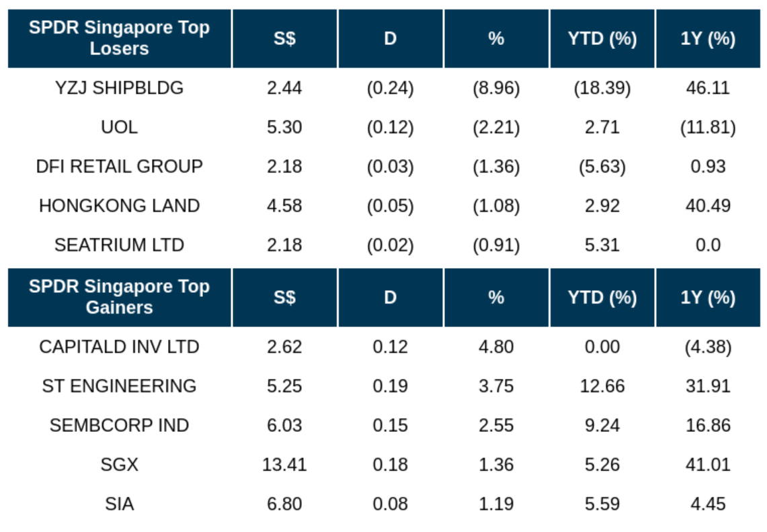The image size is (767, 532).
Task: Select ST ENGINEERING's 1Y value 31.91
Action: pos(708,386)
